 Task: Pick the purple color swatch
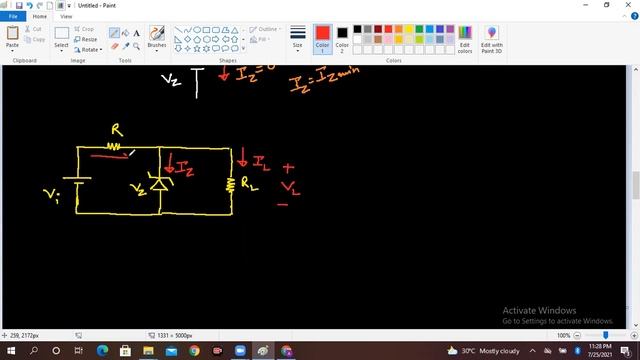coord(450,29)
